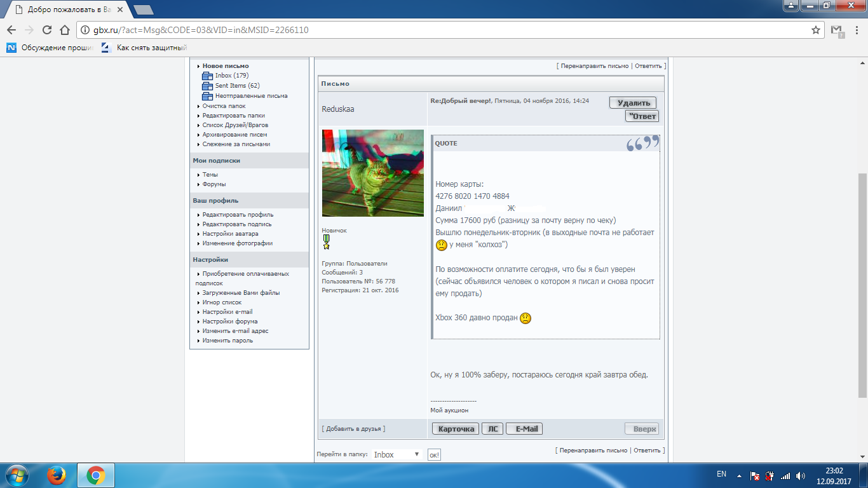Click the Вверх button
Viewport: 868px width, 488px height.
pos(642,429)
